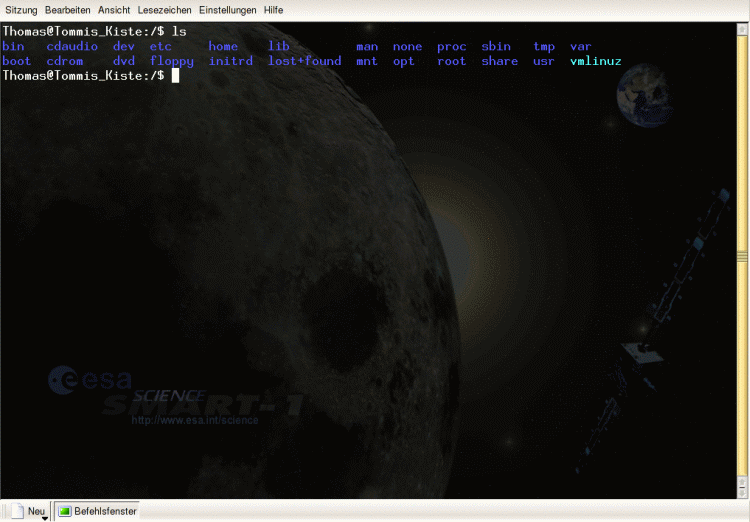
Task: Click the new-session page icon beside Neu
Action: click(17, 510)
